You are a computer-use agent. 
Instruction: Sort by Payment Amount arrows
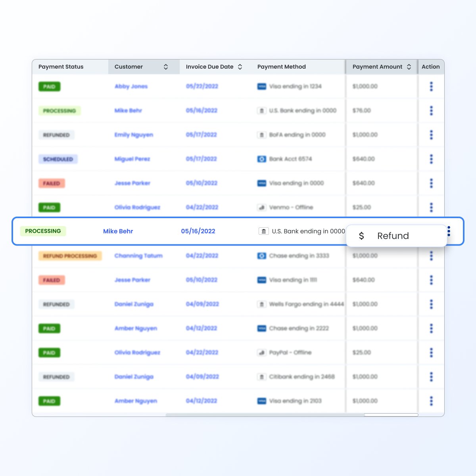click(x=409, y=67)
